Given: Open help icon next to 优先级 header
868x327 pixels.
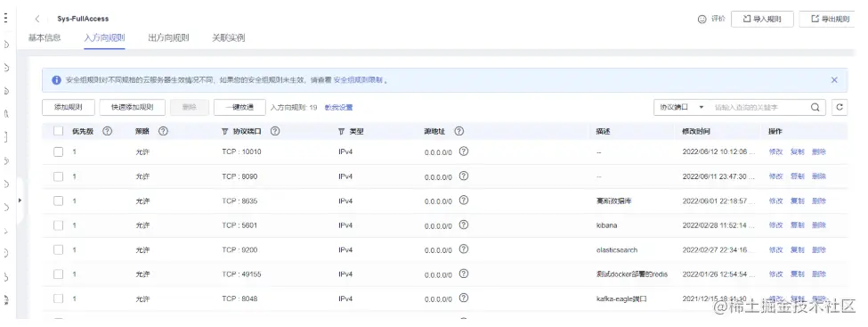Looking at the screenshot, I should click(x=108, y=131).
